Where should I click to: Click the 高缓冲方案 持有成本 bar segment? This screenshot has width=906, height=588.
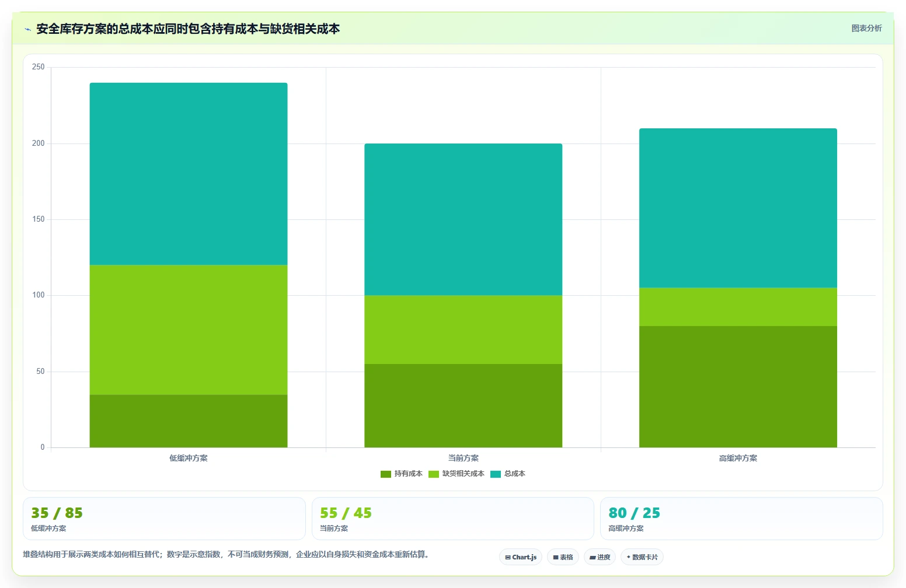coord(738,387)
